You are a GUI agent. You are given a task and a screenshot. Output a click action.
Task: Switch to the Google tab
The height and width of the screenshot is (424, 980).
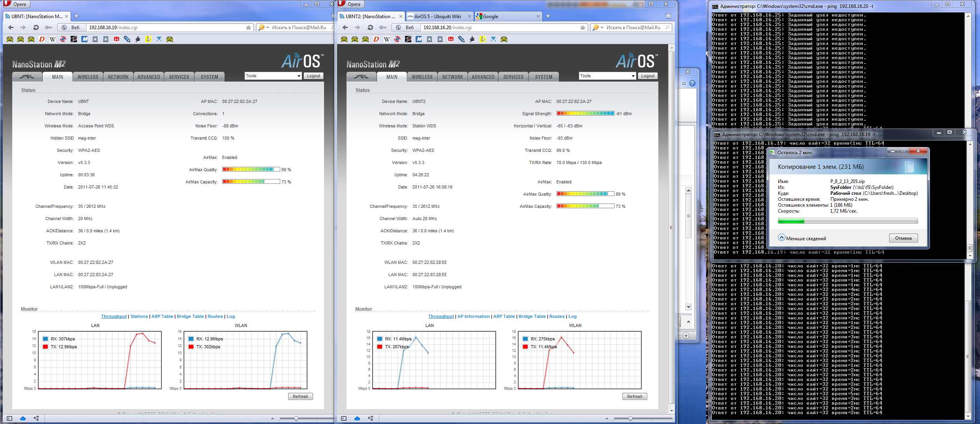pyautogui.click(x=508, y=16)
